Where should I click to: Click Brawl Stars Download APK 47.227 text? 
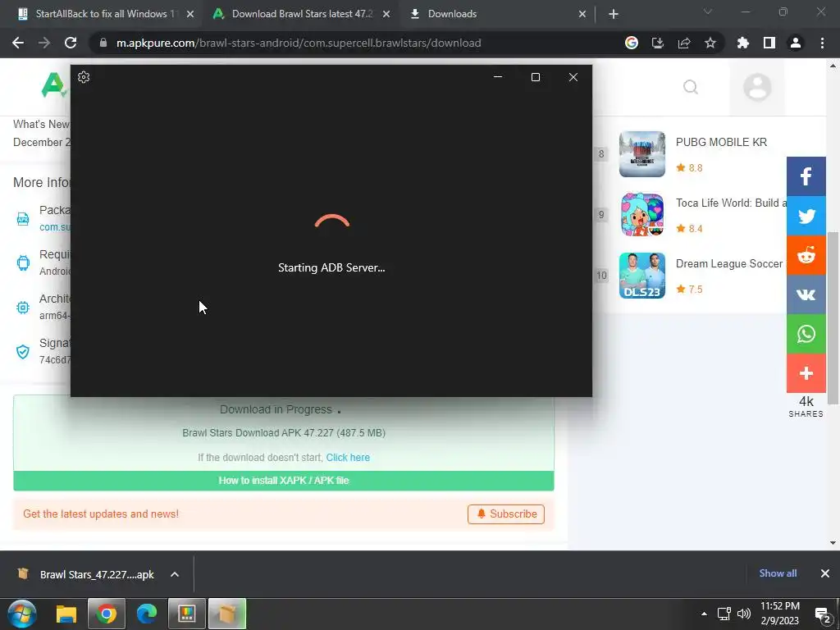283,433
